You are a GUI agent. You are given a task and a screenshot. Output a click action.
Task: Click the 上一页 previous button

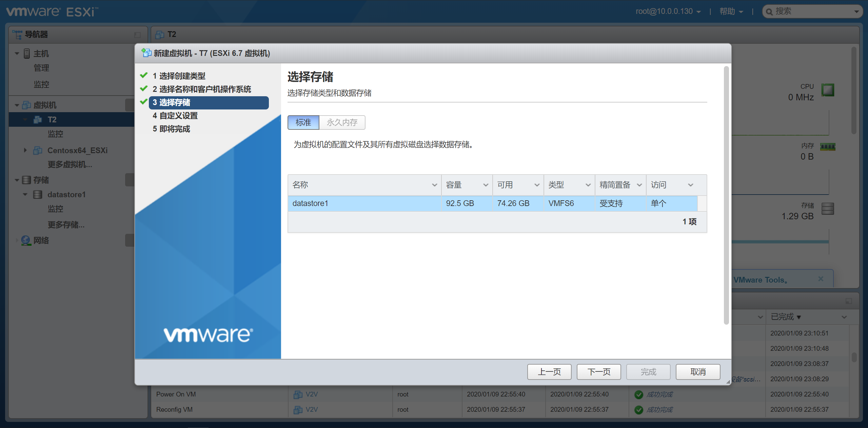point(549,372)
